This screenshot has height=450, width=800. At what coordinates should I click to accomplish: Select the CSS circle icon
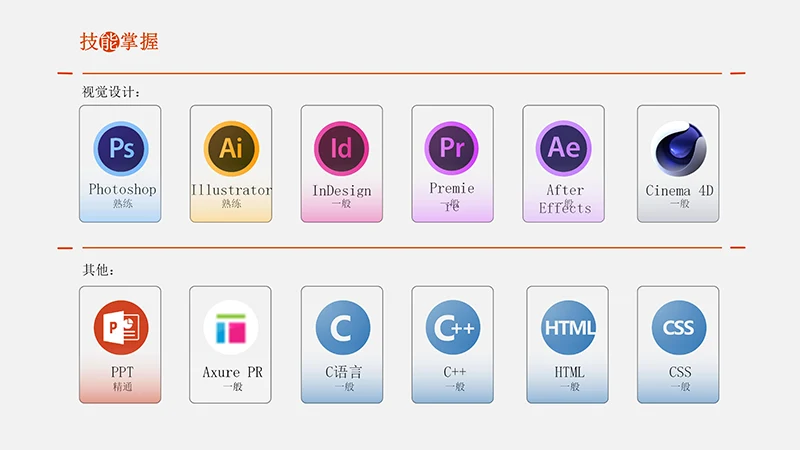pos(678,328)
